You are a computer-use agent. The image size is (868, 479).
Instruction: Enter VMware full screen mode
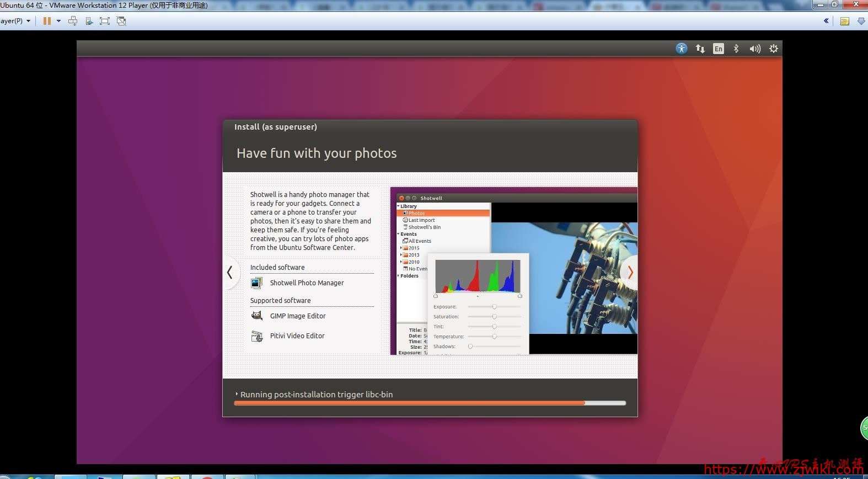[105, 21]
